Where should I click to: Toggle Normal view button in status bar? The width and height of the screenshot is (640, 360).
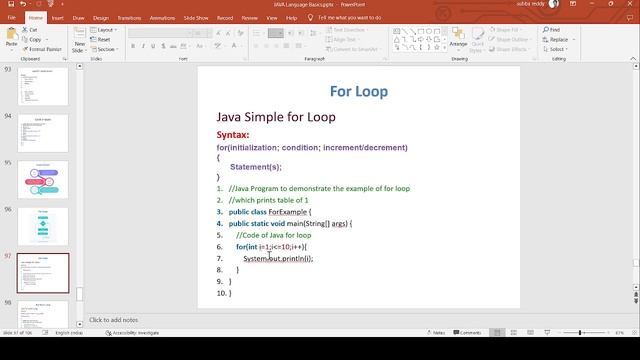click(497, 333)
